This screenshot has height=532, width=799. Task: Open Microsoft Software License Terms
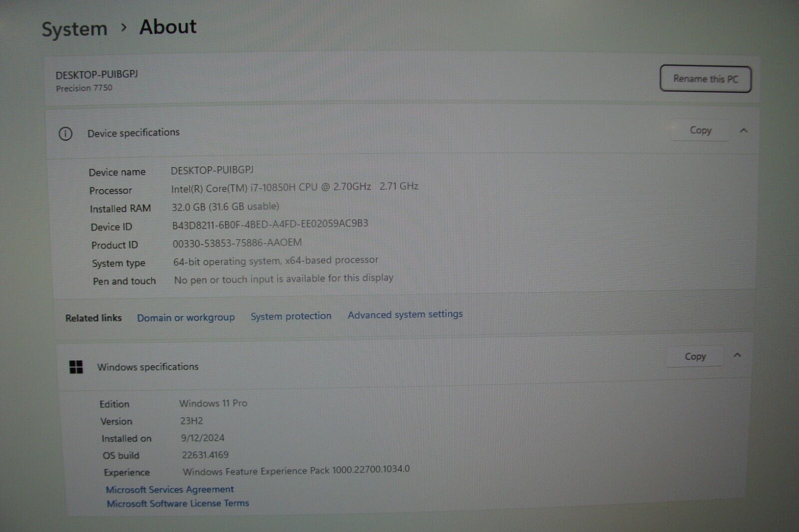(178, 504)
